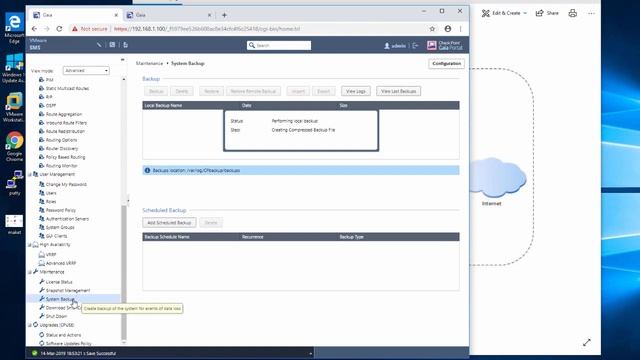The width and height of the screenshot is (640, 360).
Task: Open a new Chrome tab
Action: [x=224, y=15]
